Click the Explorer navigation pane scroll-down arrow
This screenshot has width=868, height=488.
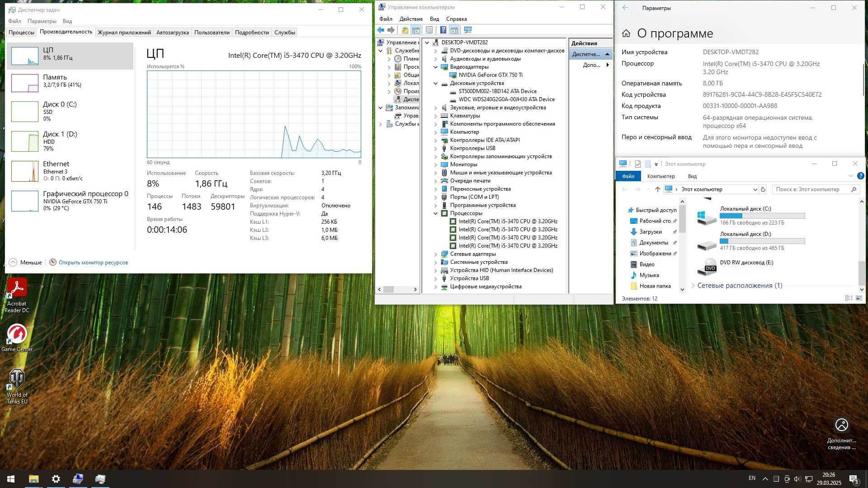[682, 290]
